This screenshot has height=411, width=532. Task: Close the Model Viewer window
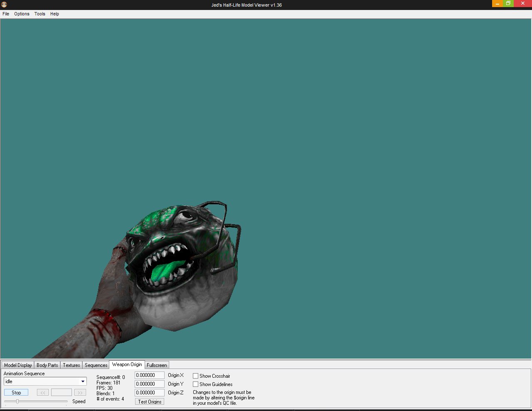[523, 3]
